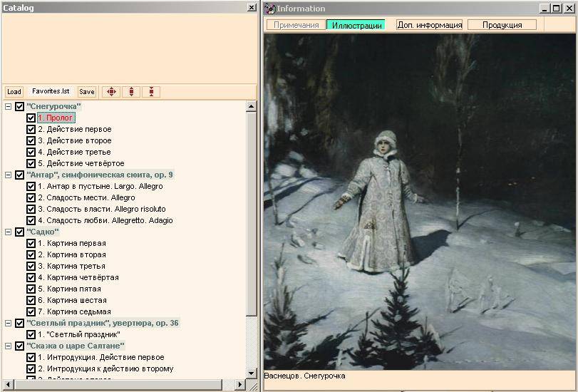Viewport: 578px width, 392px height.
Task: Click the four-arrow expand icon in Catalog toolbar
Action: pyautogui.click(x=111, y=91)
